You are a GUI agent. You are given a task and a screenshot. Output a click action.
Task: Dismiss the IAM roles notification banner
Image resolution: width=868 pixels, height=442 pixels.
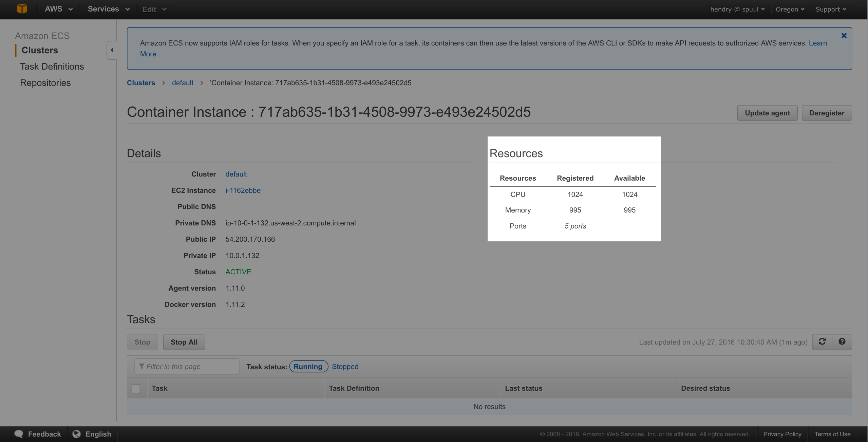[x=844, y=36]
